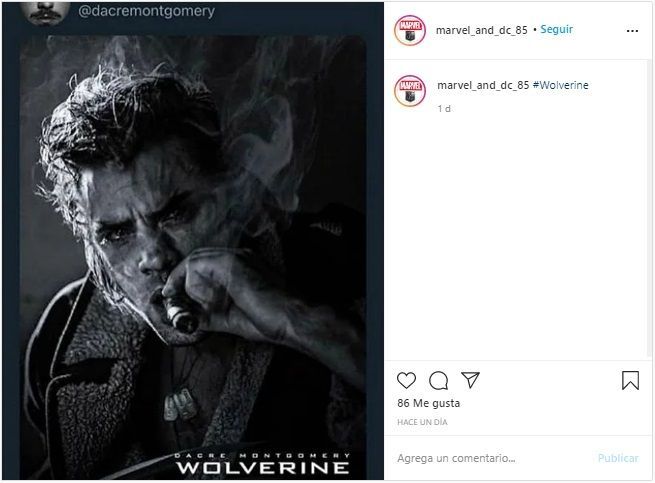
Task: Click the WOLVERINE title on the poster
Action: pos(262,466)
